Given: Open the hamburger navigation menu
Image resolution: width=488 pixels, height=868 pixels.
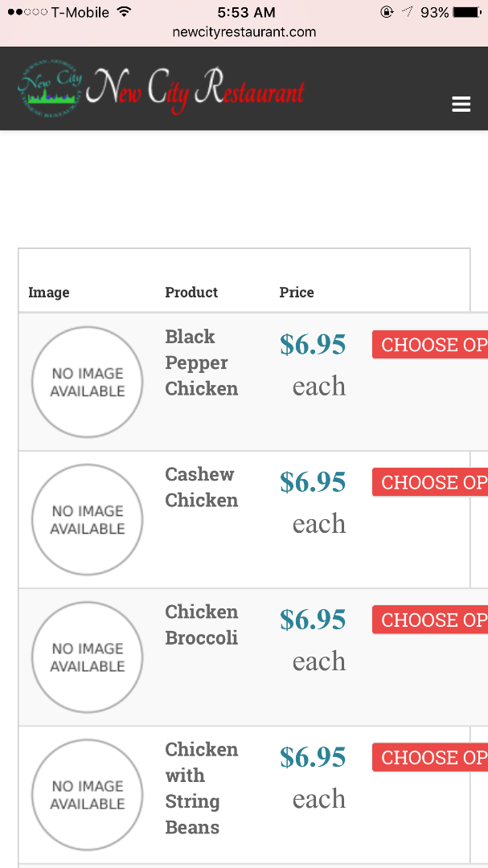Looking at the screenshot, I should point(461,104).
